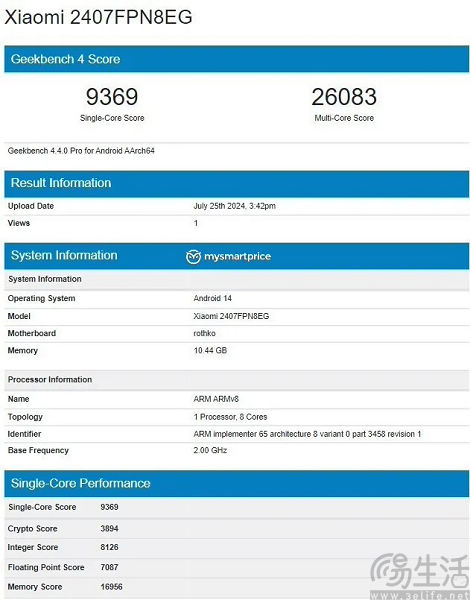
Task: Click the Memory Score label
Action: tap(35, 587)
